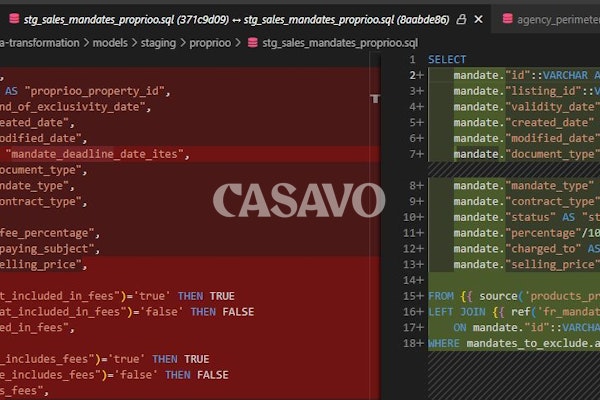The height and width of the screenshot is (400, 600).
Task: Click mandate."validity_date" on line 4
Action: coord(527,107)
